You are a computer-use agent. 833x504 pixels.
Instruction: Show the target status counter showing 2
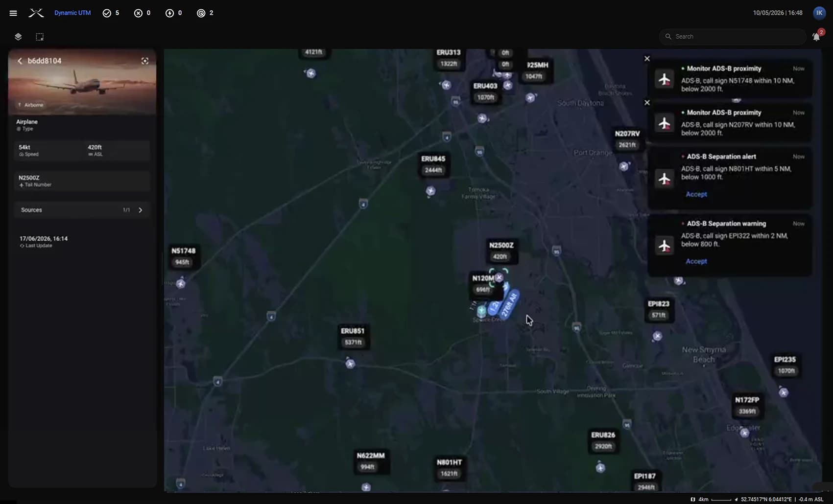pos(205,13)
